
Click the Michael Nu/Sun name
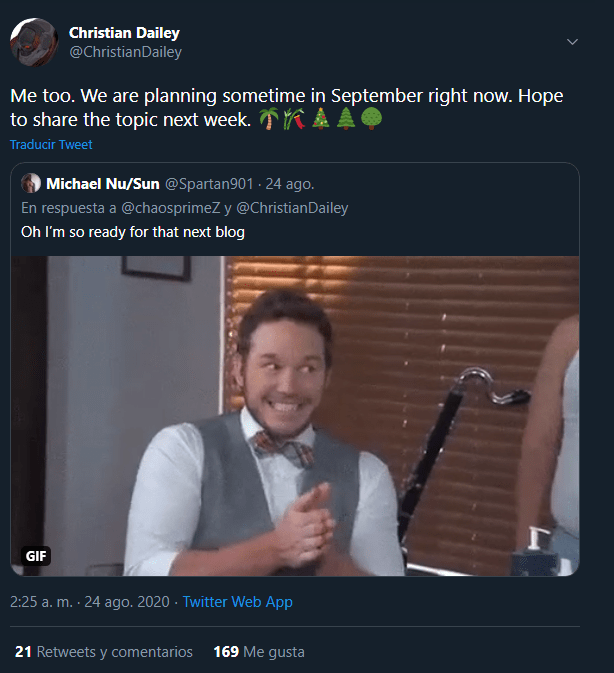[103, 184]
